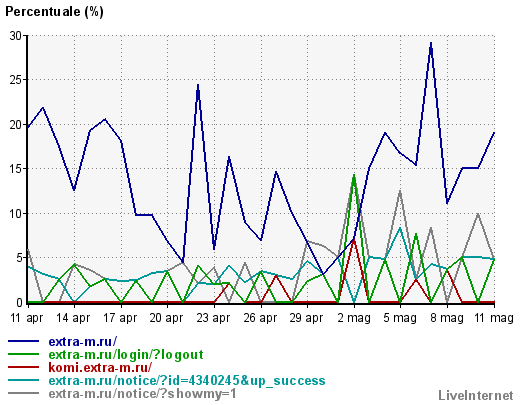Click the 15 value on y-axis
The width and height of the screenshot is (520, 405).
pos(16,169)
